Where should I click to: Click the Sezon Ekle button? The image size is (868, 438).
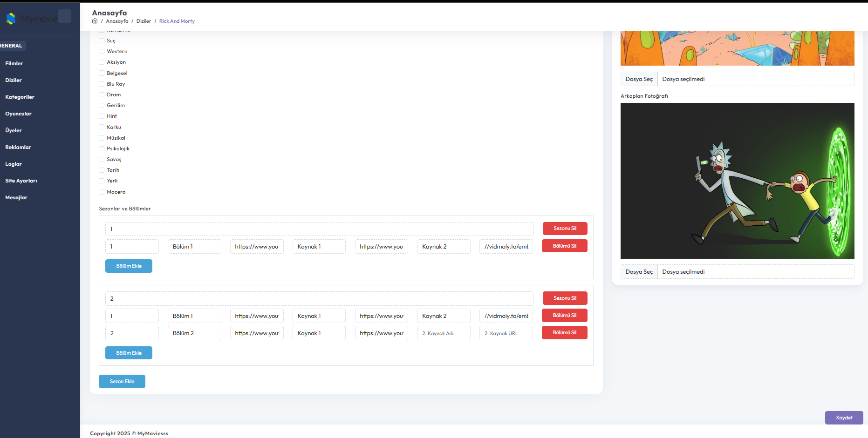tap(122, 381)
